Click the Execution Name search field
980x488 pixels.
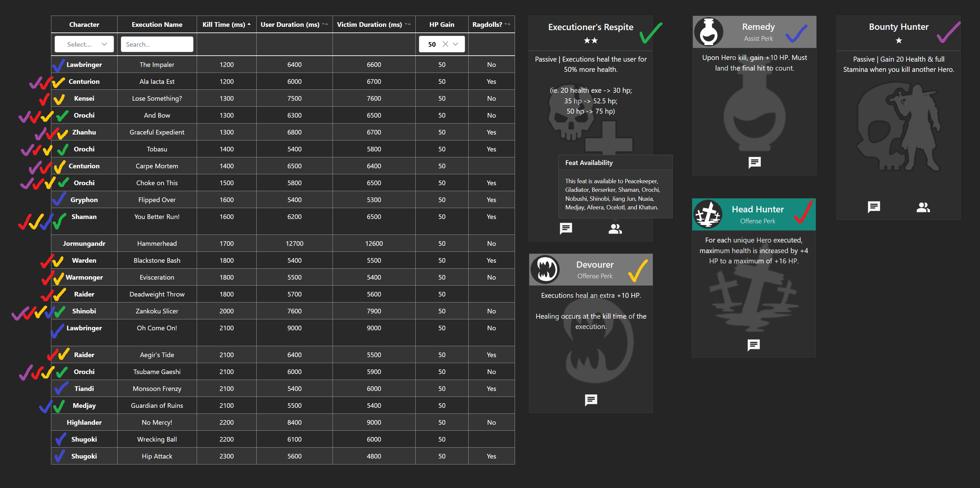coord(157,44)
